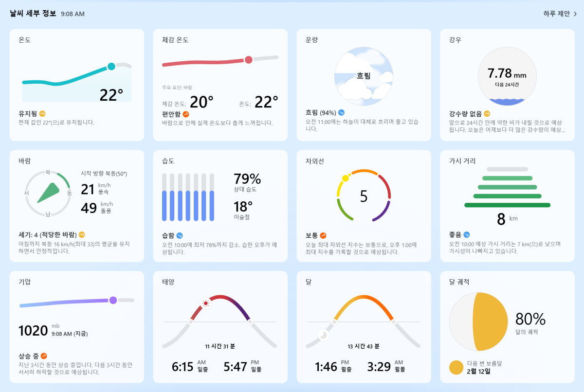Click the 80% moon phase illustration
584x392 pixels.
point(478,321)
